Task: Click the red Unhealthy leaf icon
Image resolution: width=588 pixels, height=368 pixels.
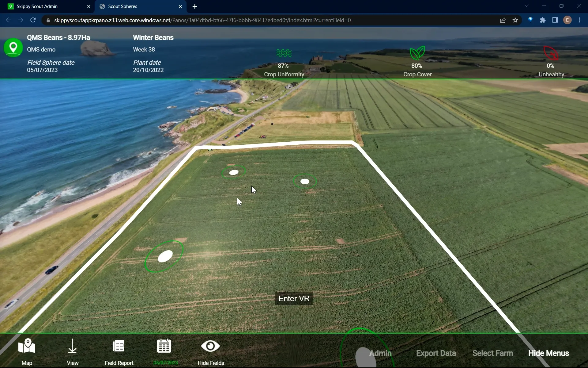Action: (x=551, y=53)
